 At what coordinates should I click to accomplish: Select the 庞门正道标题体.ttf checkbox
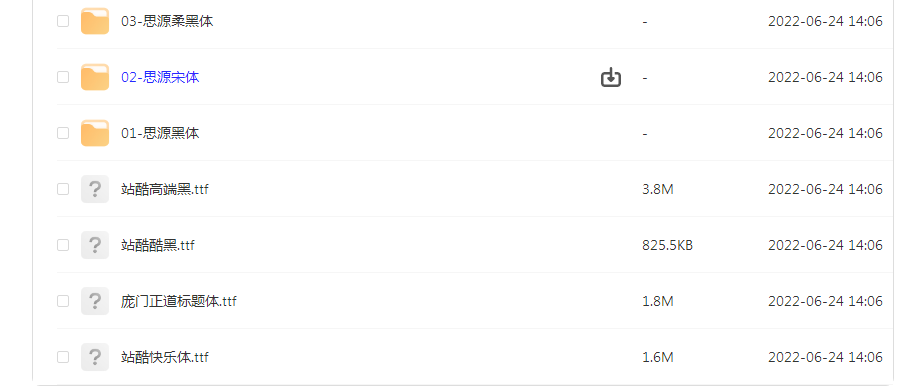point(63,301)
